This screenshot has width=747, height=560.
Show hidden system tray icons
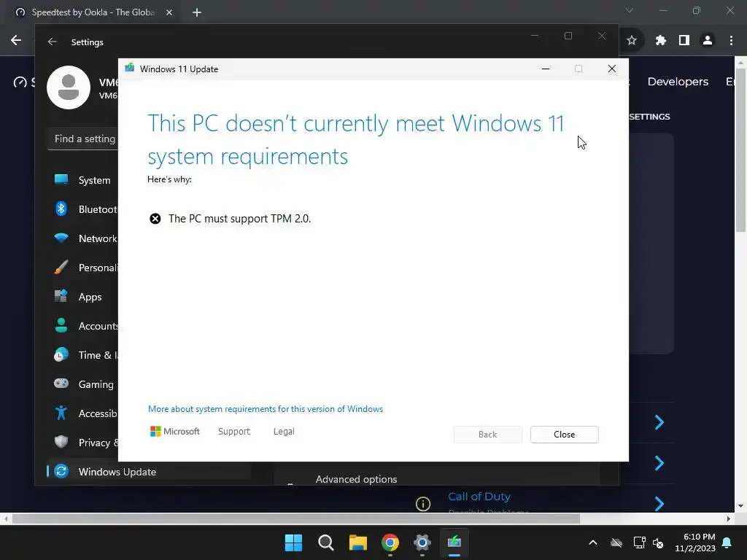click(x=592, y=542)
